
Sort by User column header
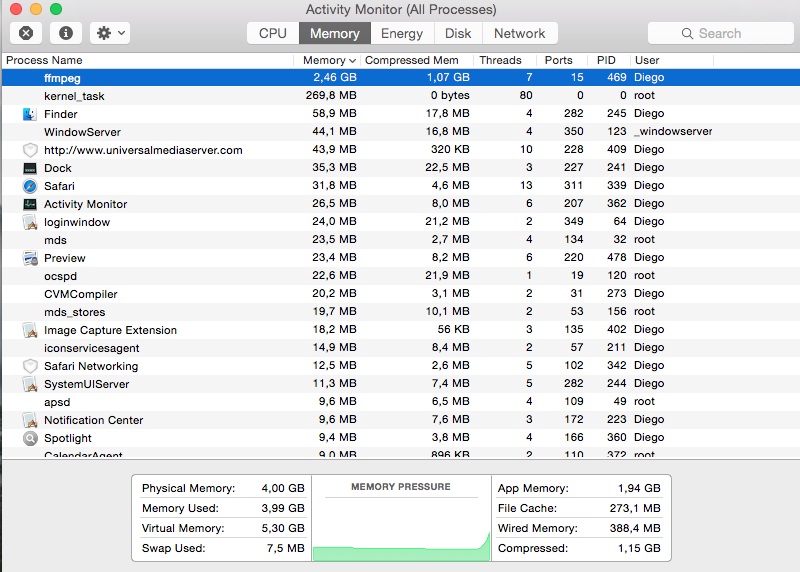tap(671, 60)
